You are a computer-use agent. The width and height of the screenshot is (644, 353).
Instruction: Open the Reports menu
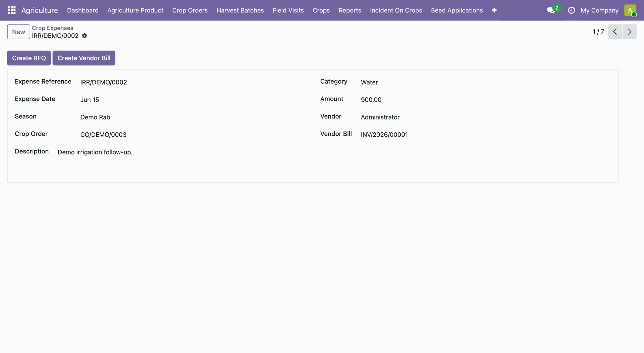pyautogui.click(x=350, y=10)
